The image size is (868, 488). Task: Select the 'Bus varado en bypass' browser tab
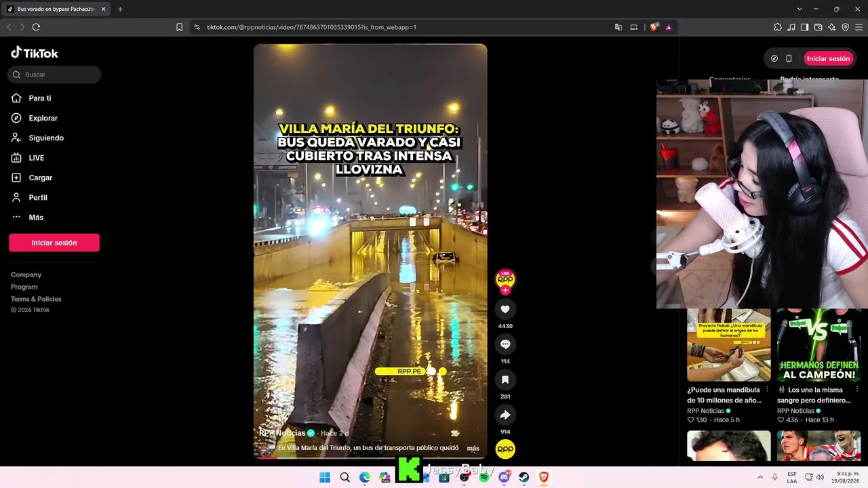pyautogui.click(x=57, y=9)
